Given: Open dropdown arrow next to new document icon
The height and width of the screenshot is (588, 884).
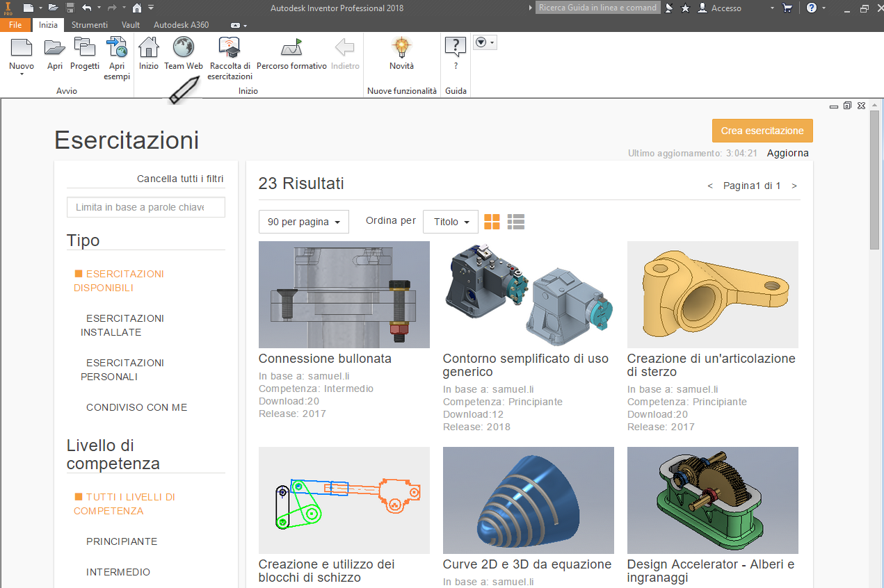Looking at the screenshot, I should tap(41, 8).
